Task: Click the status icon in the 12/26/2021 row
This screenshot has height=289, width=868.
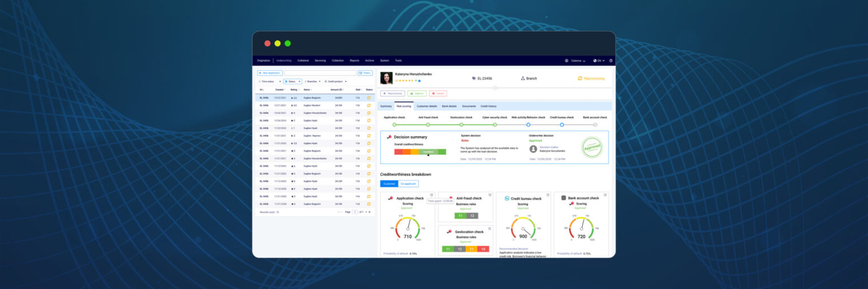Action: click(x=369, y=113)
